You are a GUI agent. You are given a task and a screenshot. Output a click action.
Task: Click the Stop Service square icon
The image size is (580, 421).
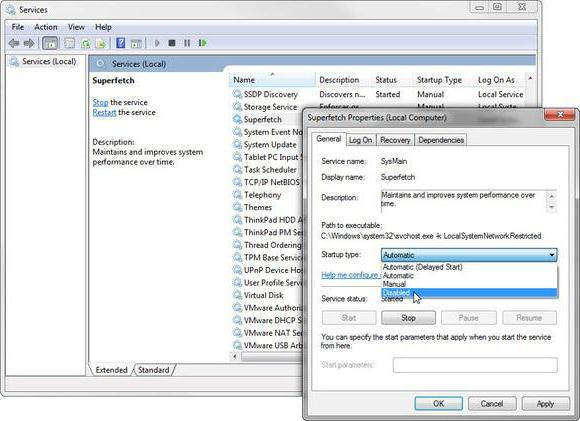(x=172, y=43)
